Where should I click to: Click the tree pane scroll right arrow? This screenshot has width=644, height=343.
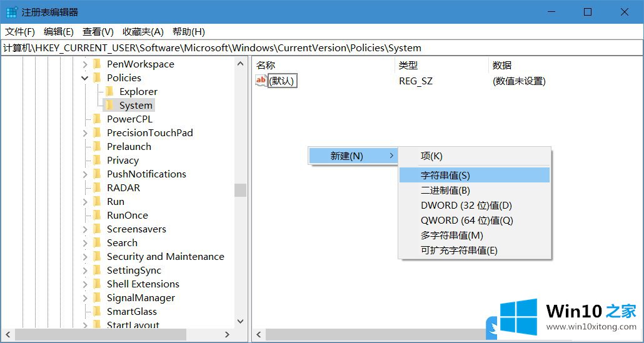(227, 335)
